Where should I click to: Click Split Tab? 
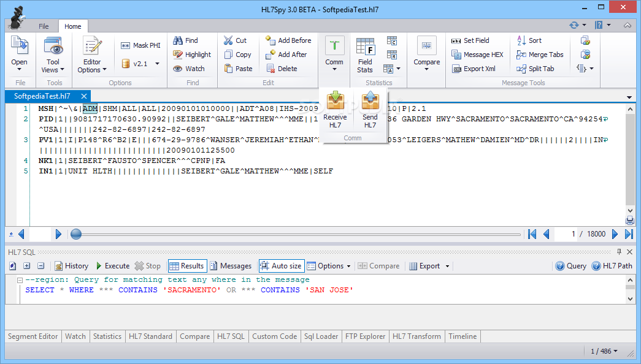point(535,69)
